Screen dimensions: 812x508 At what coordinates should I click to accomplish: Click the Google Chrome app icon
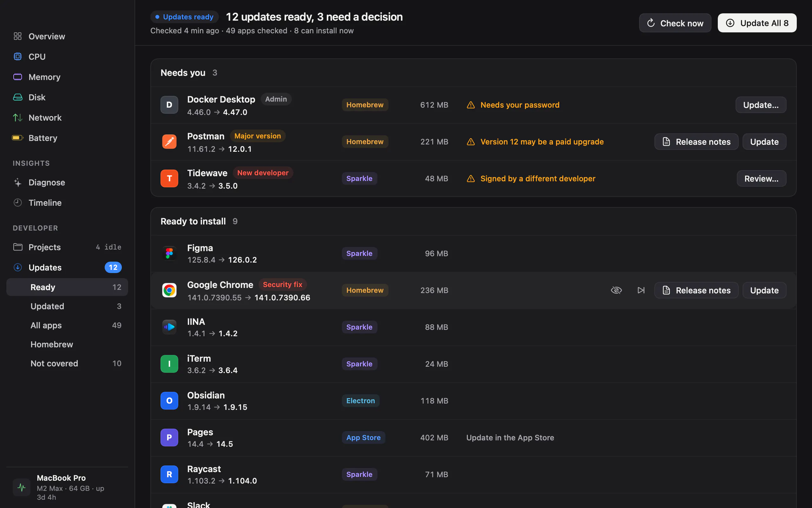click(x=169, y=290)
